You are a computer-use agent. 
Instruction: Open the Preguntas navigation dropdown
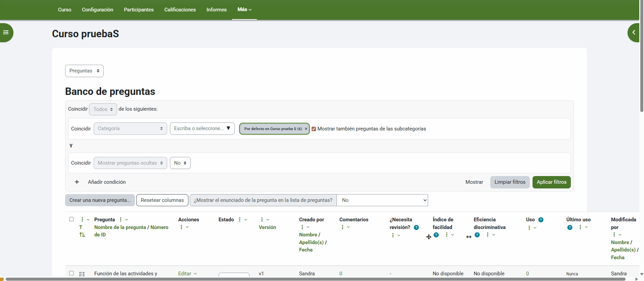(x=84, y=71)
